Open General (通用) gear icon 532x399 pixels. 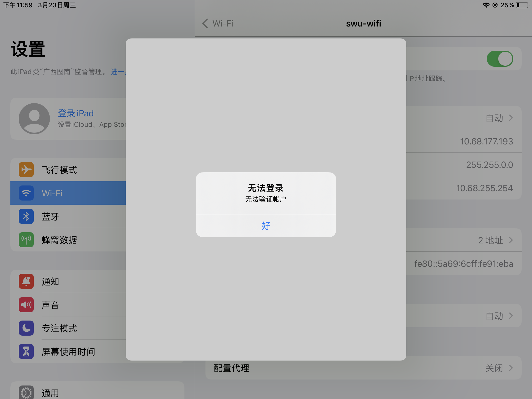(26, 393)
